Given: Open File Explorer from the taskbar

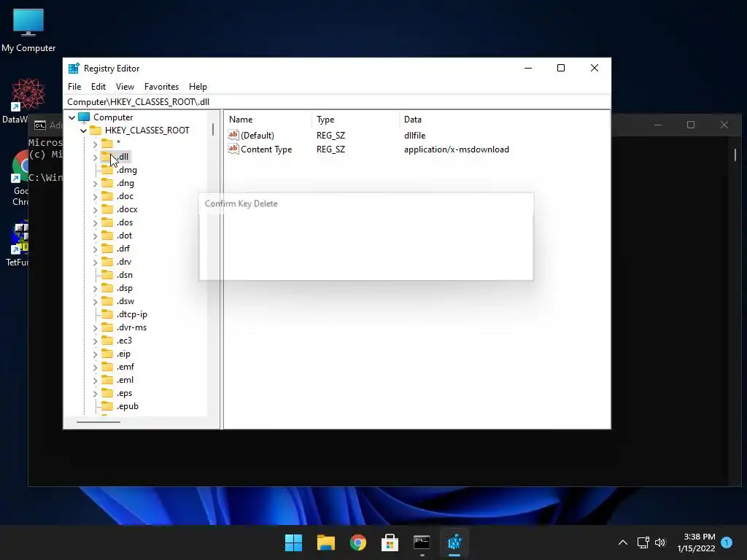Looking at the screenshot, I should tap(326, 542).
